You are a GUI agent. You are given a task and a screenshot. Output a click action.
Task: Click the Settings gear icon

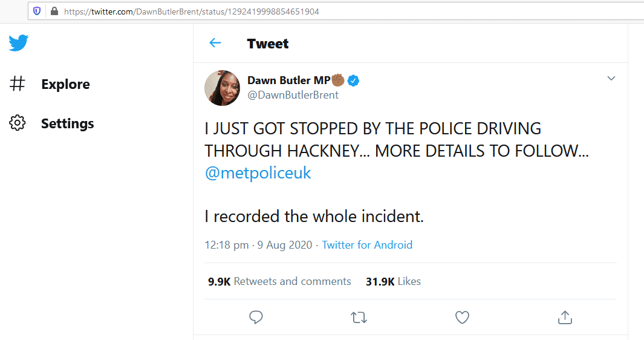point(18,123)
